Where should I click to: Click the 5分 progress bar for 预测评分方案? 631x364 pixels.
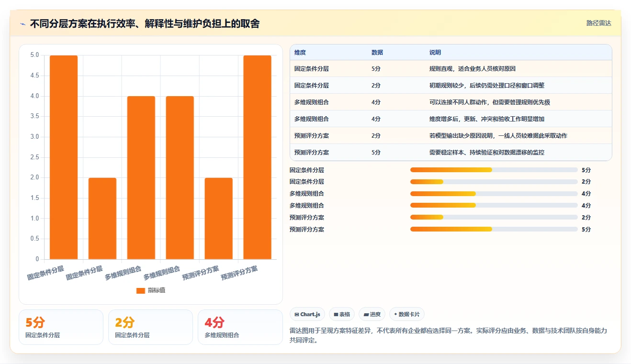pyautogui.click(x=494, y=229)
